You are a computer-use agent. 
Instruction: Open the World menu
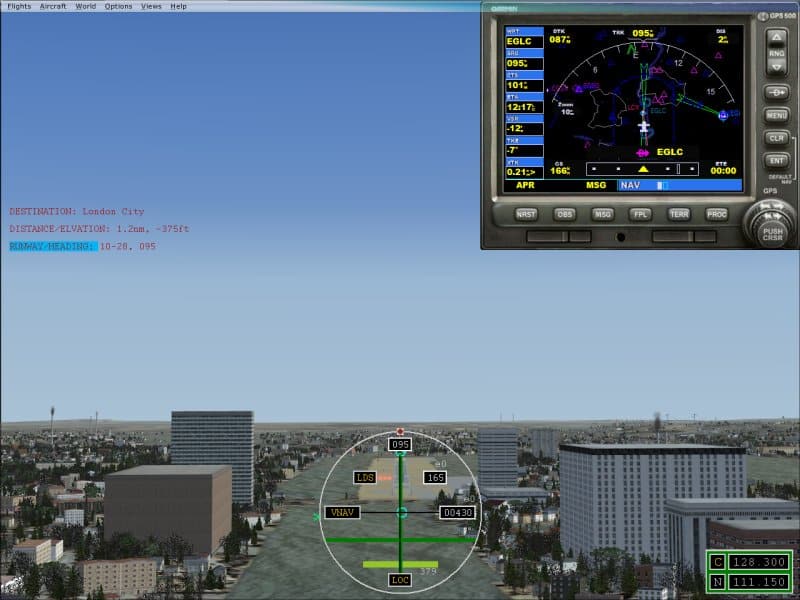pos(86,6)
